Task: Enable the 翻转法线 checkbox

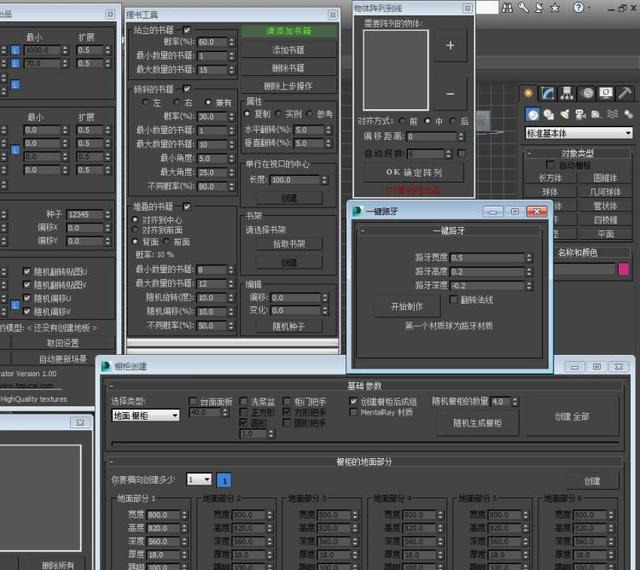Action: 455,299
